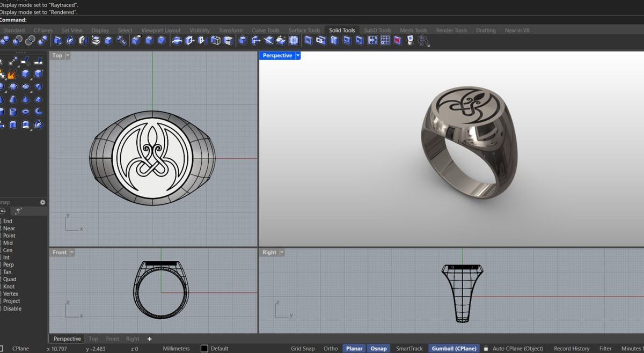The width and height of the screenshot is (644, 353).
Task: Switch to the Surface Tools tab
Action: coord(304,31)
